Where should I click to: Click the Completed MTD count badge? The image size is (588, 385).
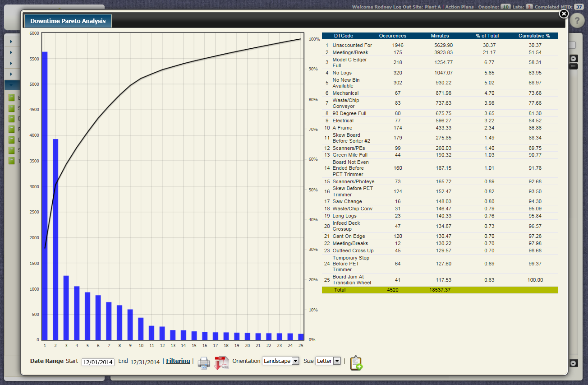click(x=579, y=7)
